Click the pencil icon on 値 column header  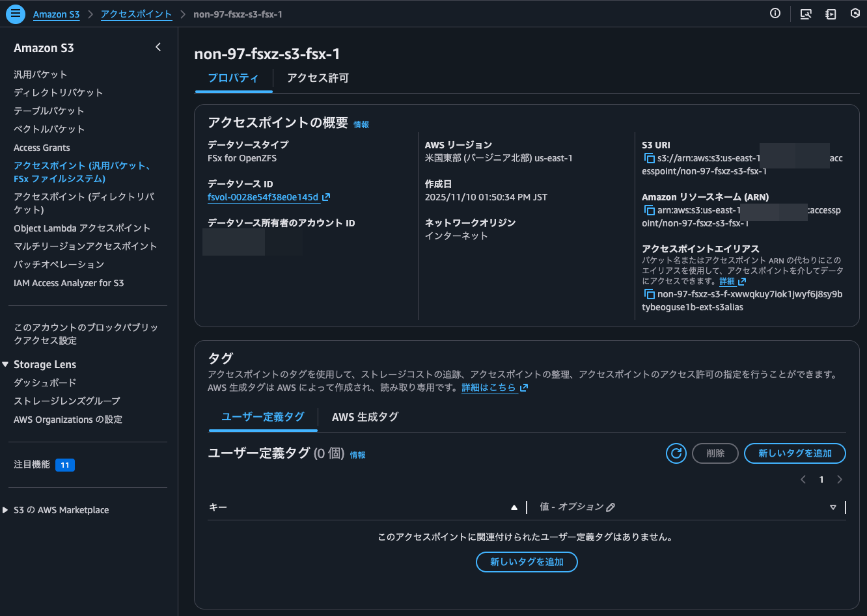611,507
